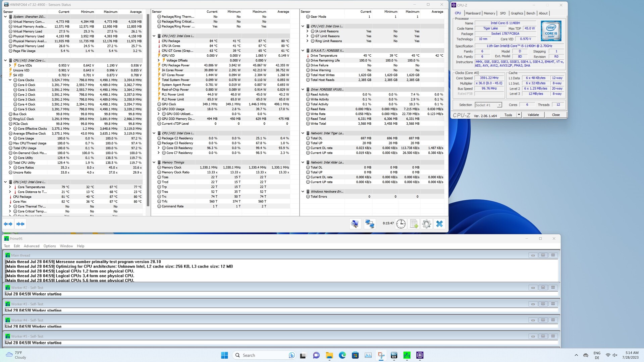Click the HWiNFO network monitors icon
The width and height of the screenshot is (644, 362).
(x=370, y=224)
